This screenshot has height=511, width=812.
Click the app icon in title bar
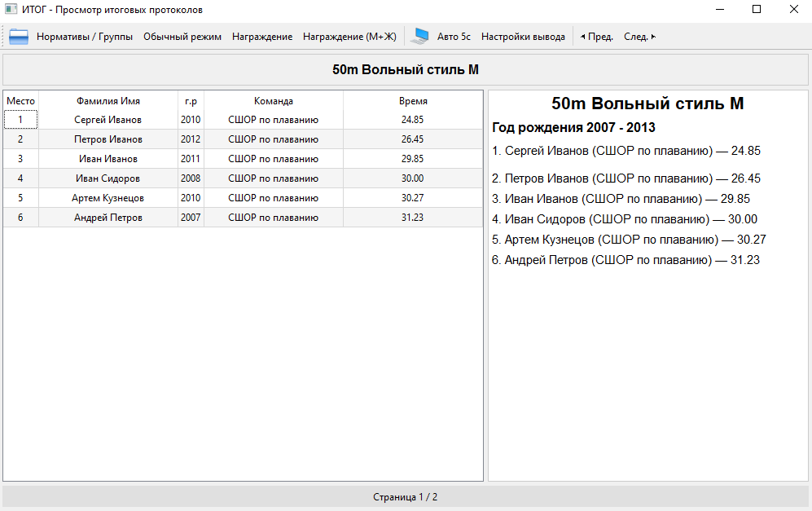(11, 9)
